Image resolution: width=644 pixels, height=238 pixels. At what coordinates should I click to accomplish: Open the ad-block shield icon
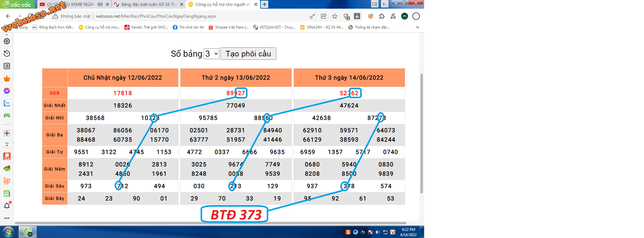pyautogui.click(x=346, y=16)
